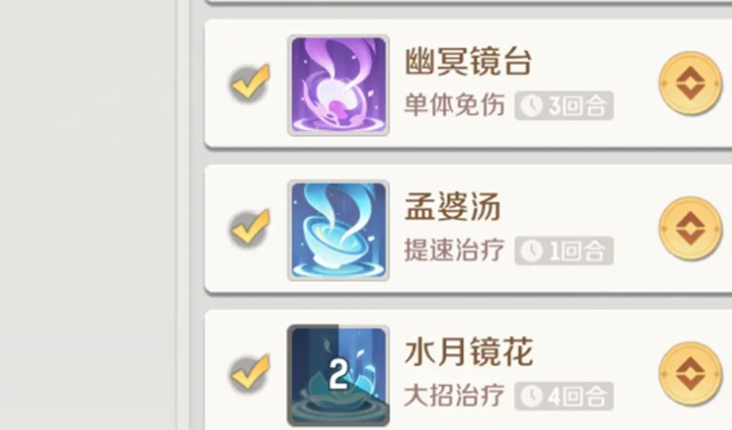Click the gold reorder coin beside 水月镜花
This screenshot has height=430, width=732.
(690, 374)
